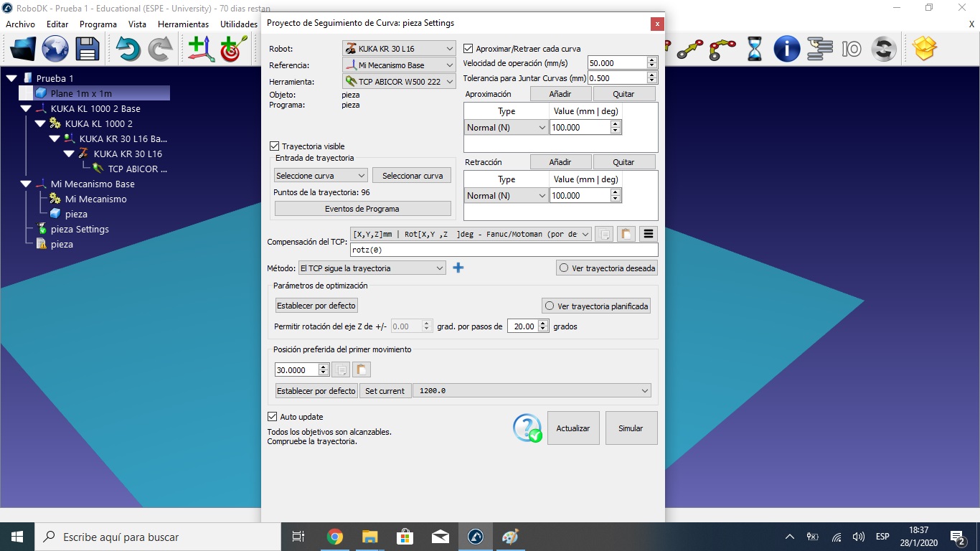
Task: Select Ver trayectoria deseada radio button
Action: (x=564, y=268)
